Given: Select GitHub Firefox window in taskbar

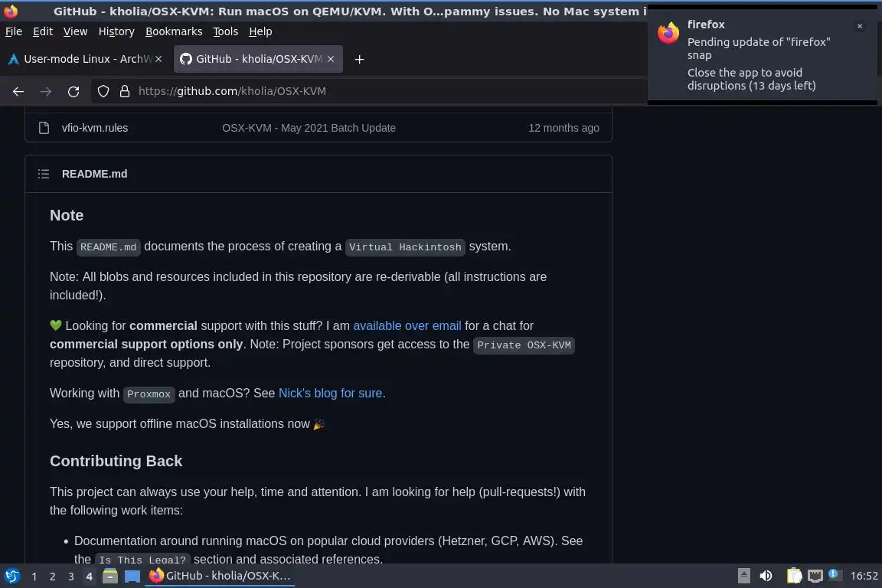Looking at the screenshot, I should click(220, 577).
